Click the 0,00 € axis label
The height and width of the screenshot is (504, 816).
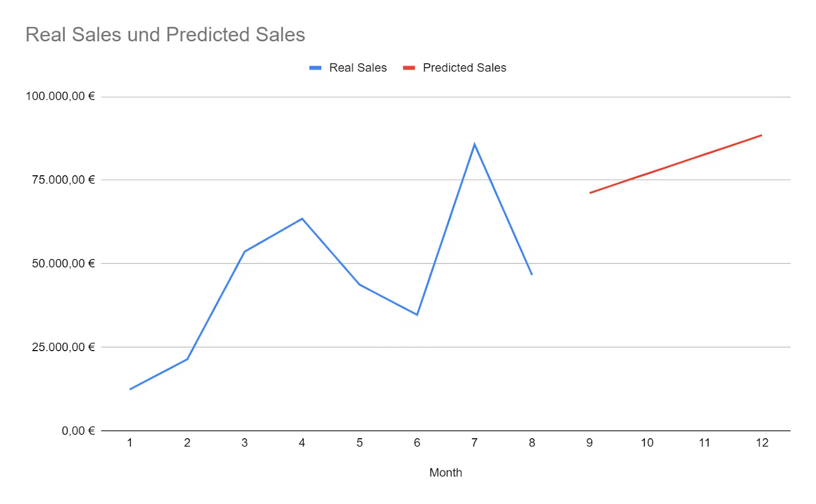(x=78, y=431)
